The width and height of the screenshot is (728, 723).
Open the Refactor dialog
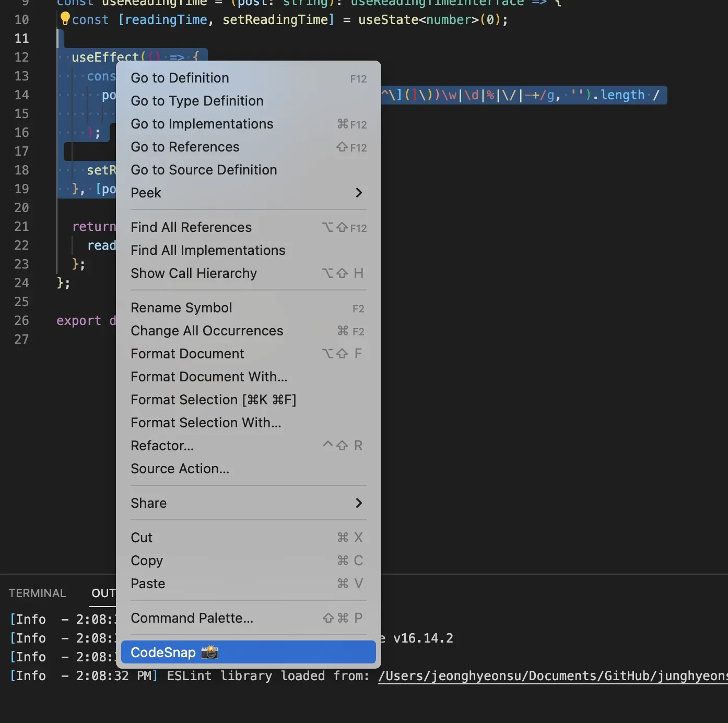(162, 446)
